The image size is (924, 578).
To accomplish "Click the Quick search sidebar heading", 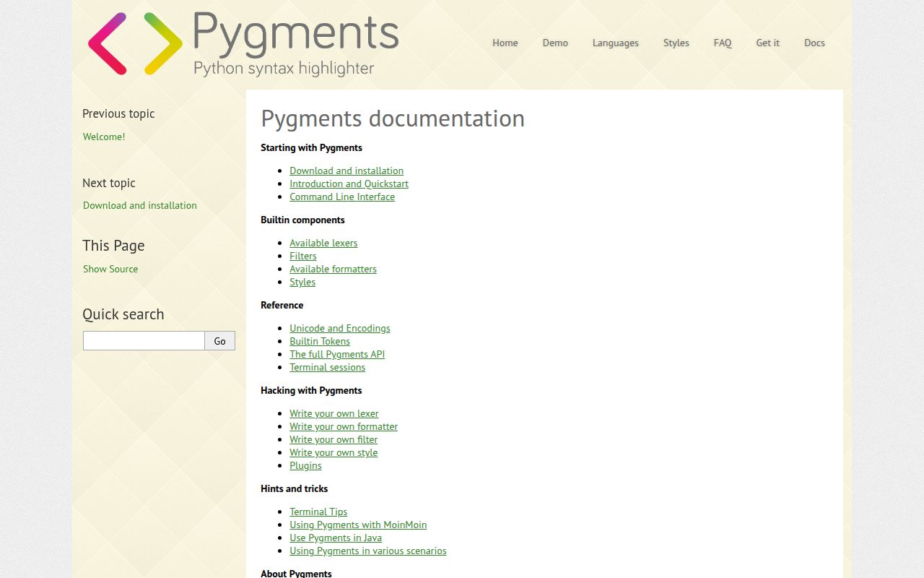I will click(123, 314).
